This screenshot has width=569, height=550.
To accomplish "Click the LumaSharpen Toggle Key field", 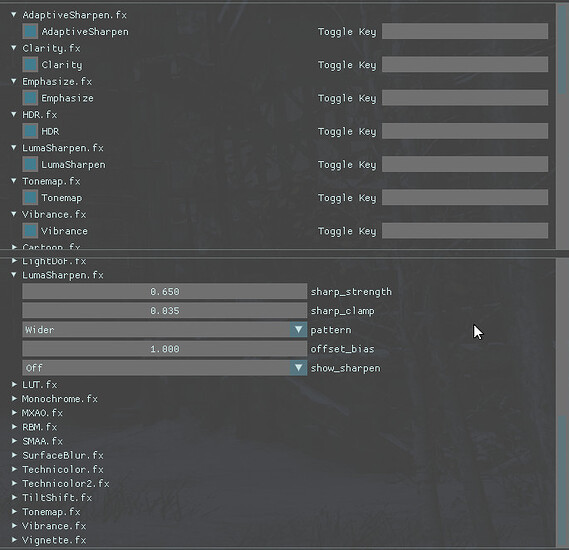I will point(465,164).
